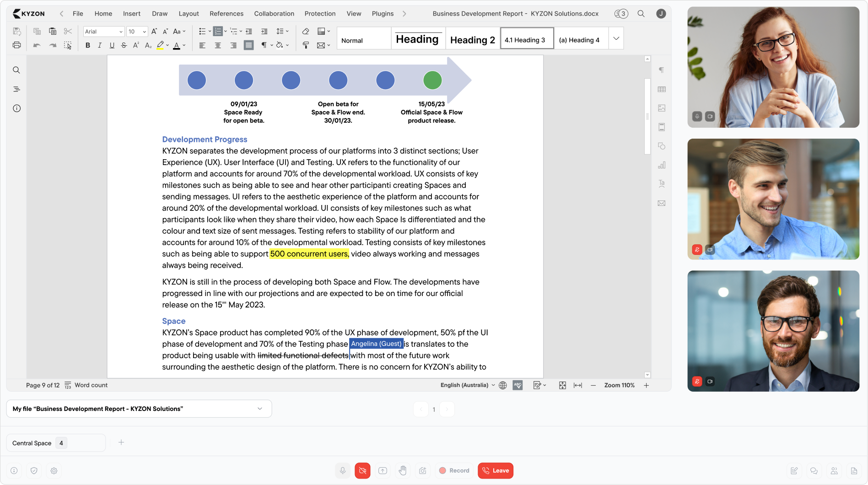Image resolution: width=868 pixels, height=485 pixels.
Task: Click the Fit to Width icon
Action: pyautogui.click(x=578, y=385)
